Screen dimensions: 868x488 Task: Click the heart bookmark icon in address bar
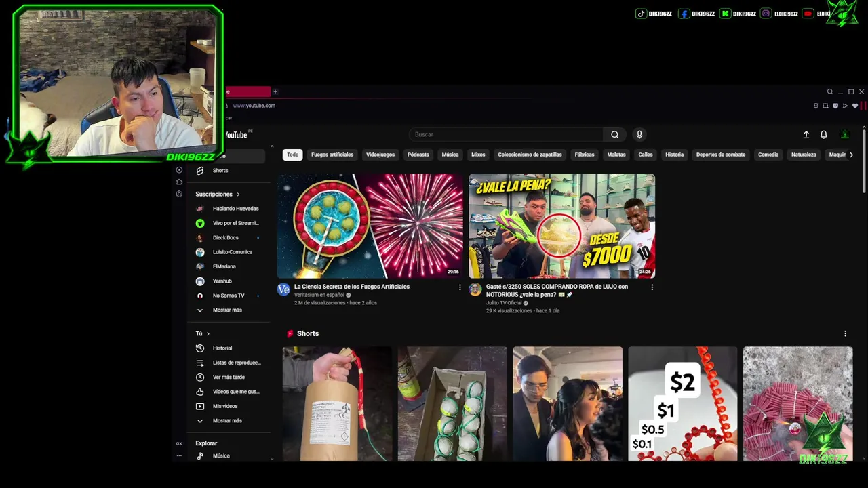[x=854, y=106]
